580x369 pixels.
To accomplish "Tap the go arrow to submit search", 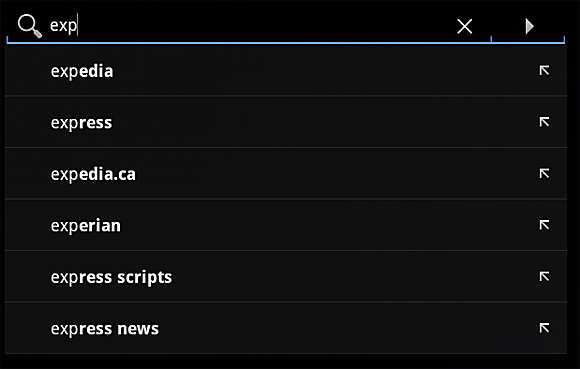I will (x=530, y=27).
